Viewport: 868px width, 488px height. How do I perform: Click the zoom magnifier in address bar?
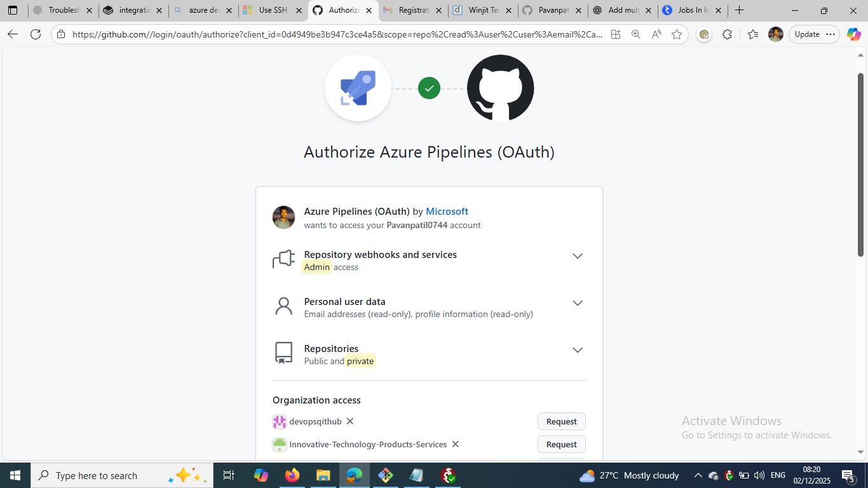pyautogui.click(x=635, y=34)
